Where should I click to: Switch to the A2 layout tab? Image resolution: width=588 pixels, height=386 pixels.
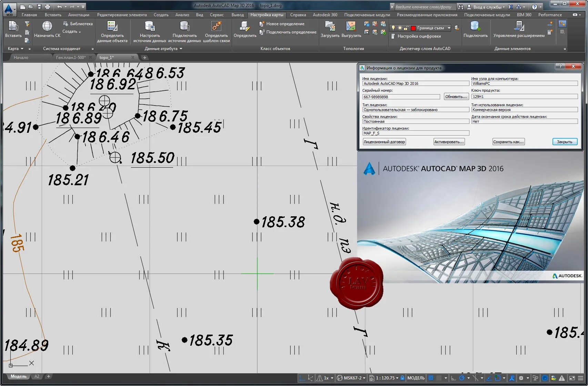37,376
